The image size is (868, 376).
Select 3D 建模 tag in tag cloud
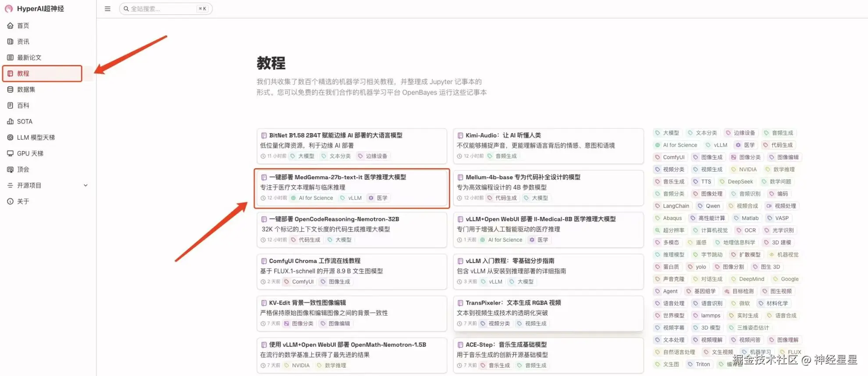click(778, 242)
